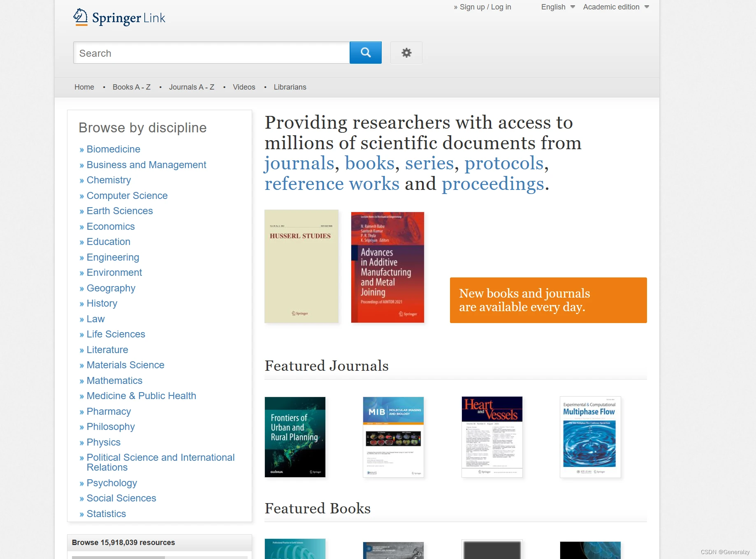Browse the Medicine & Public Health discipline
756x559 pixels.
[141, 396]
